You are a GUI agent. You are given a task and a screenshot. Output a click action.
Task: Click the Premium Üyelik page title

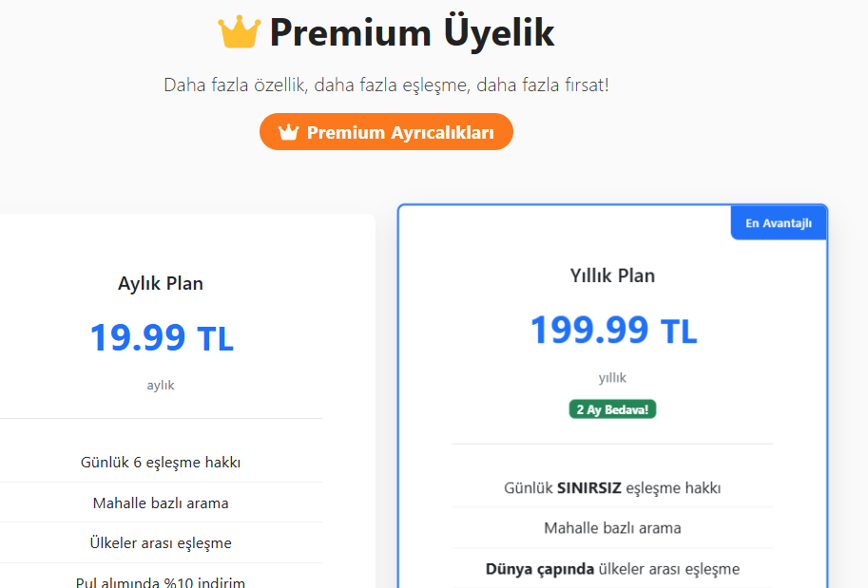pyautogui.click(x=412, y=33)
